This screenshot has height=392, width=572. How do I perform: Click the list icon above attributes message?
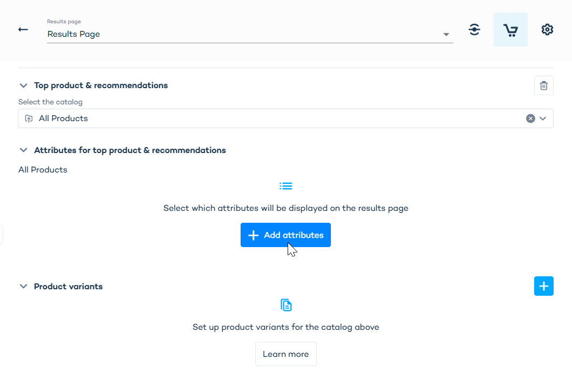coord(286,186)
